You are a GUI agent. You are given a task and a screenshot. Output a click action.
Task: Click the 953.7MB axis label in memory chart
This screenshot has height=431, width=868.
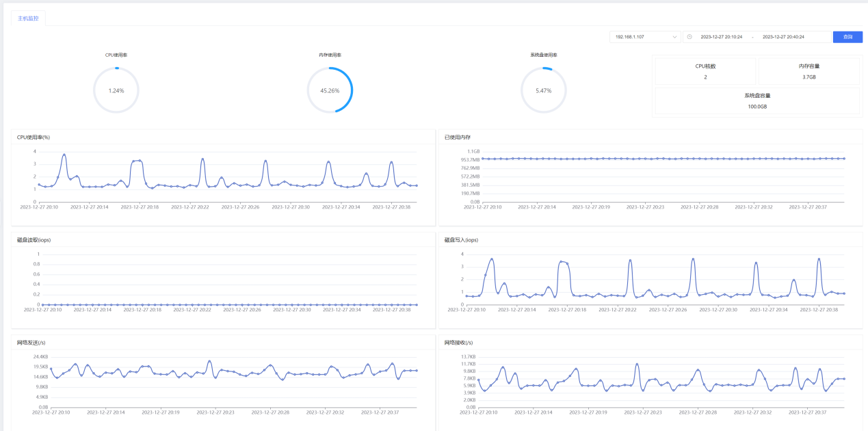pyautogui.click(x=471, y=159)
